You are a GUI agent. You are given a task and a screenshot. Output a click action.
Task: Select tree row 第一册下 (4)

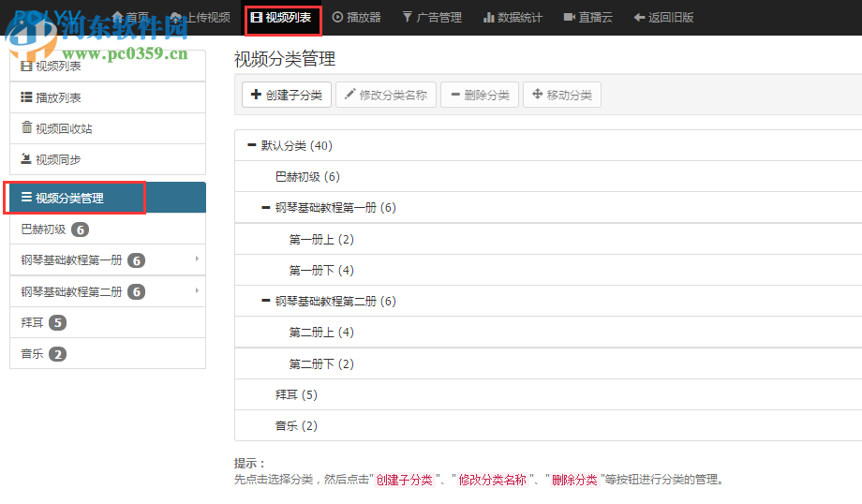[548, 270]
